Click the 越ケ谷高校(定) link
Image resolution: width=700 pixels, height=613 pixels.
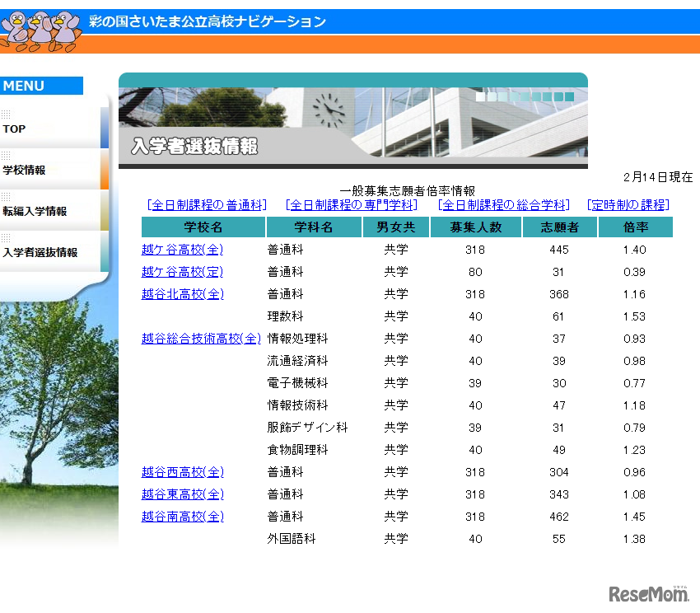click(x=181, y=271)
